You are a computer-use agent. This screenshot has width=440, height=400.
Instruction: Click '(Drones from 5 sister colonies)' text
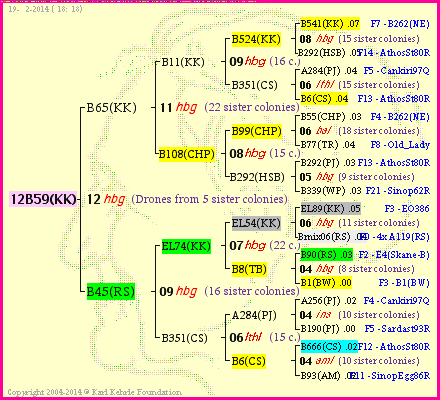click(x=210, y=199)
